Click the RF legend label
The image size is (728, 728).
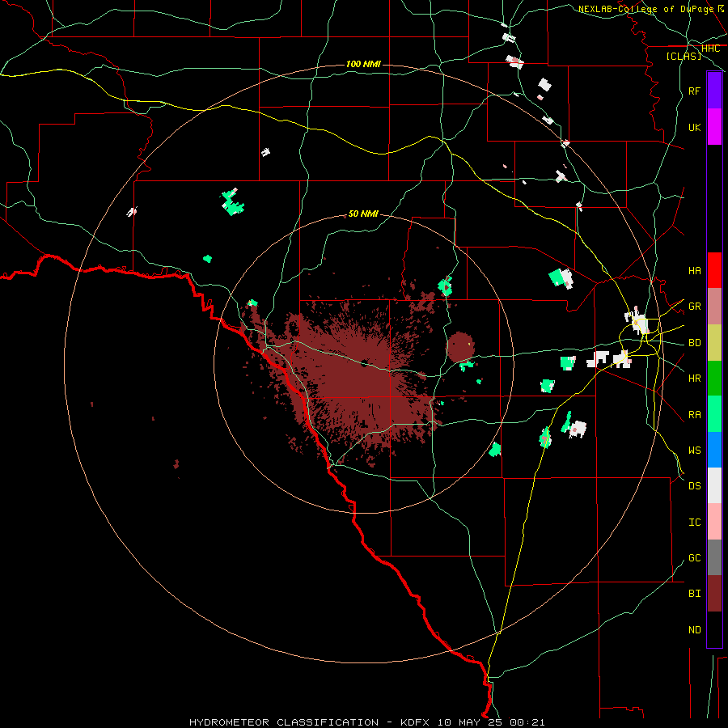click(694, 91)
